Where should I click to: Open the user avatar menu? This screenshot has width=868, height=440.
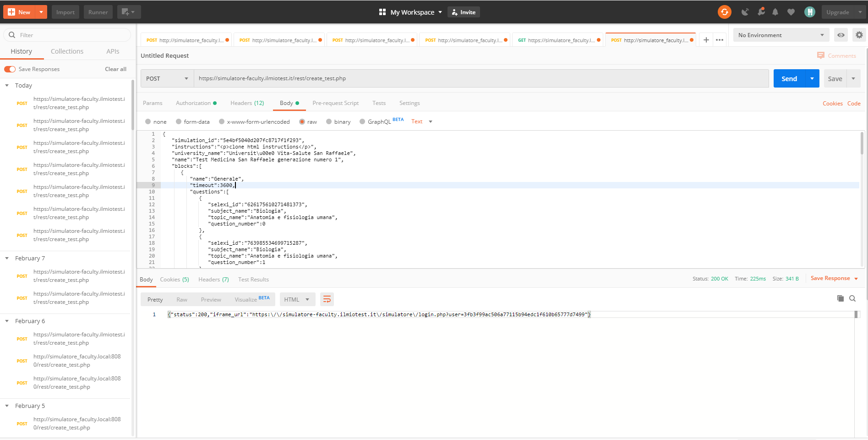[810, 12]
